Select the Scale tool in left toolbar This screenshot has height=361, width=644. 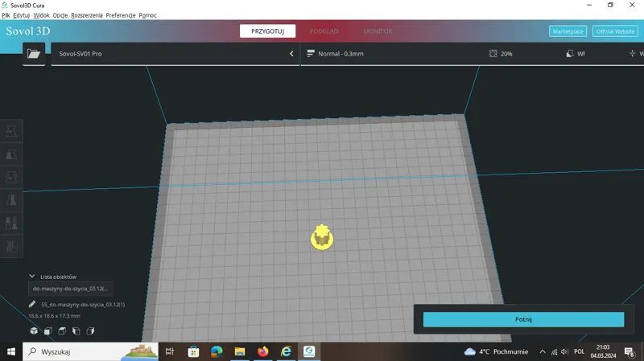tap(11, 154)
